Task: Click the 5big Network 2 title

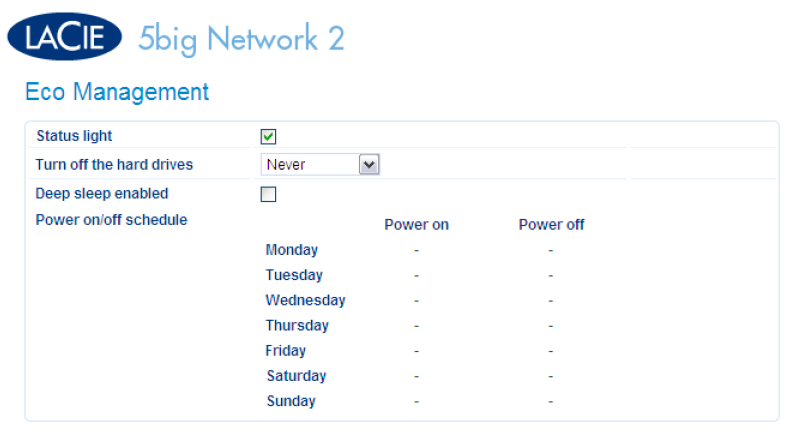Action: [x=241, y=39]
